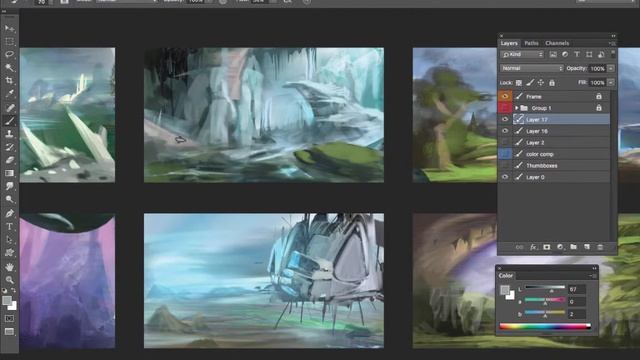Select the Rectangular Marquee tool
The width and height of the screenshot is (640, 360).
[x=9, y=42]
